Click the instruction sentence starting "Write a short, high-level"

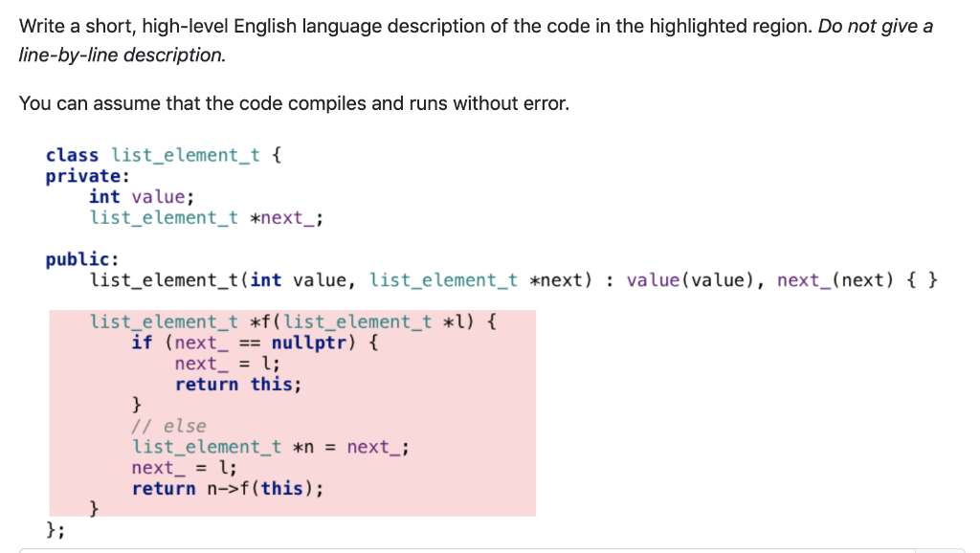(415, 26)
